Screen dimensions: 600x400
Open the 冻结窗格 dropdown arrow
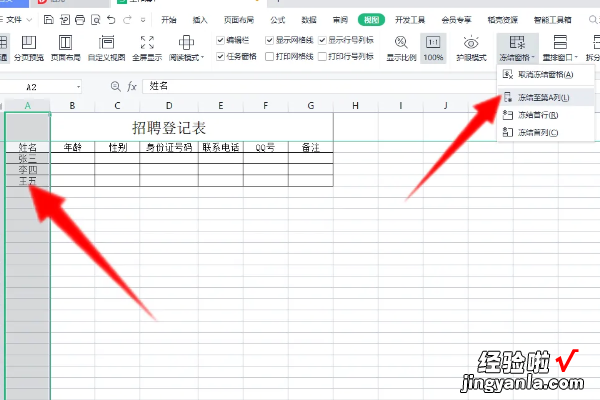pos(533,58)
